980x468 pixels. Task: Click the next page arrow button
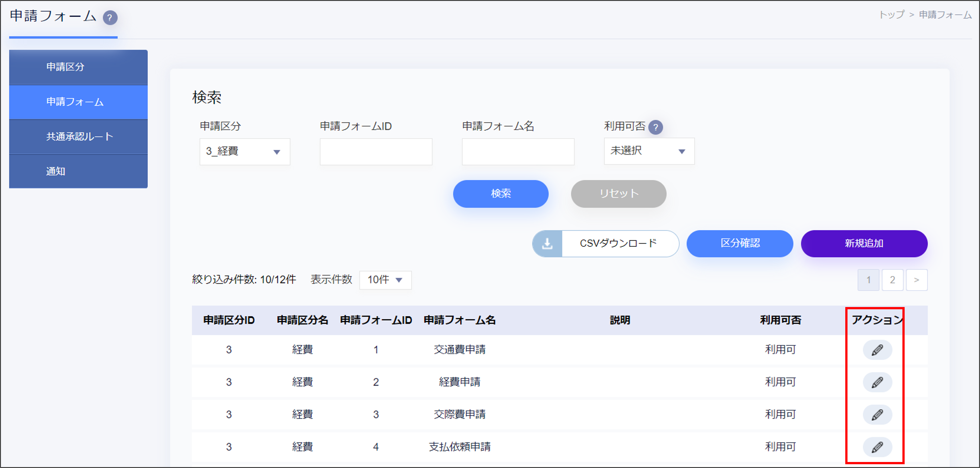(916, 280)
